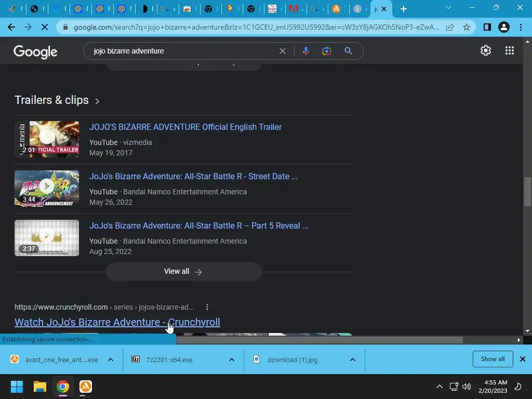Image resolution: width=532 pixels, height=399 pixels.
Task: Open volume control in system tray
Action: pyautogui.click(x=467, y=387)
